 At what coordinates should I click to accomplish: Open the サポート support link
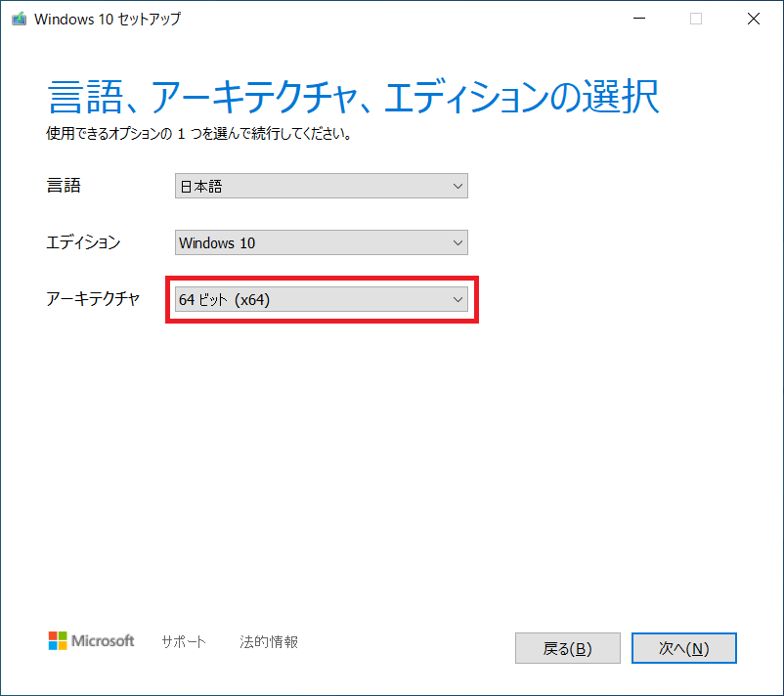pyautogui.click(x=183, y=641)
